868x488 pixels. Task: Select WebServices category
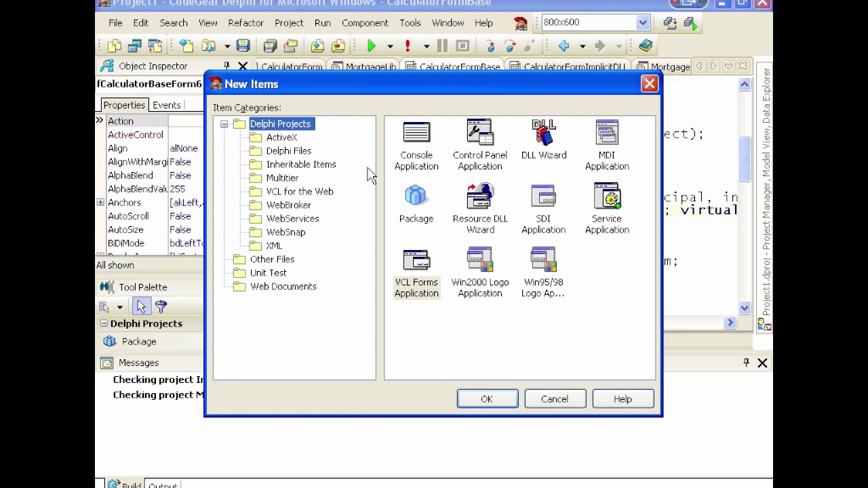tap(292, 218)
